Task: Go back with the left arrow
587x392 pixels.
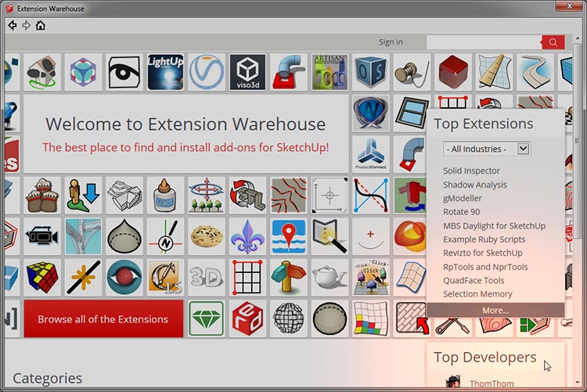Action: point(13,26)
